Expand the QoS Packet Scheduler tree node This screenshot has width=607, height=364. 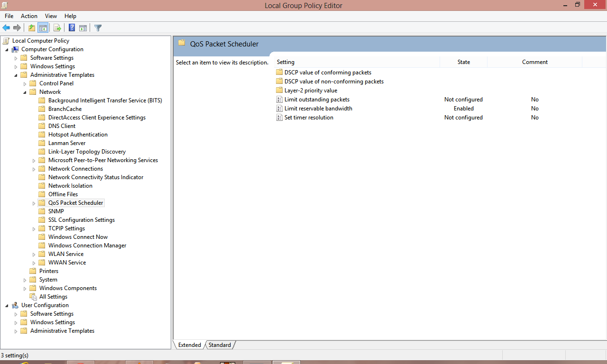[34, 203]
